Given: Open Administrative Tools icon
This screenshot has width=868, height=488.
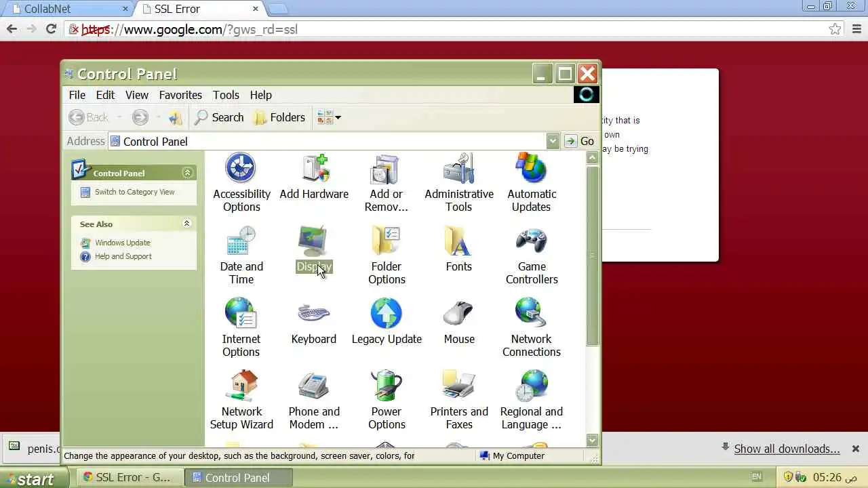Looking at the screenshot, I should point(459,182).
